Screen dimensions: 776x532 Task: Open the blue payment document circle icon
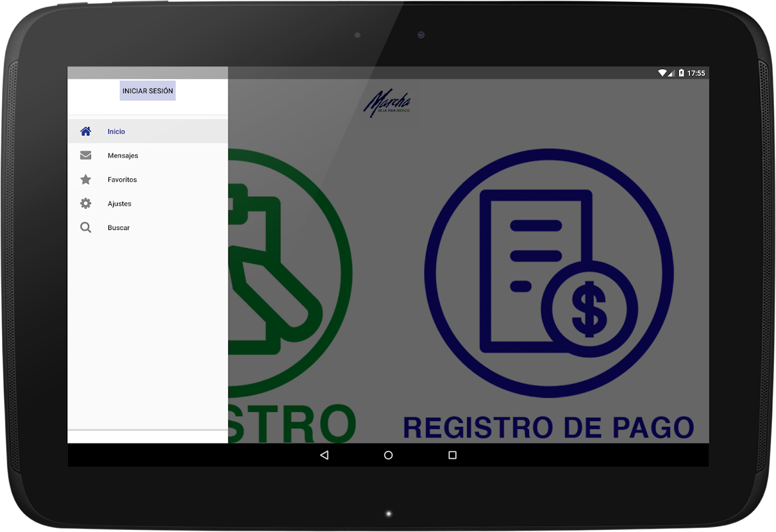click(548, 273)
